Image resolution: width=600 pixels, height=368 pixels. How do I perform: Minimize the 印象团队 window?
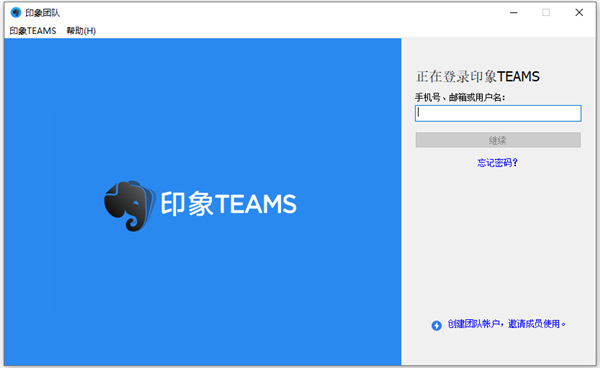514,13
